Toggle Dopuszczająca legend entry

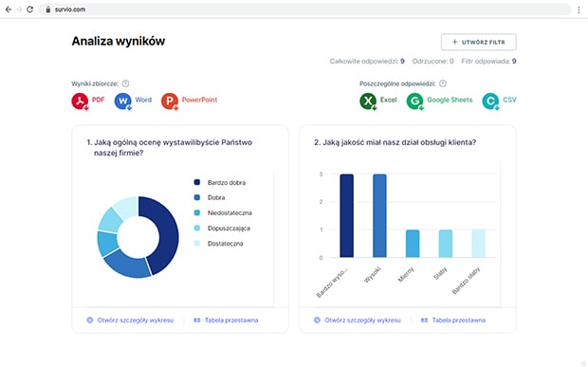(x=222, y=228)
